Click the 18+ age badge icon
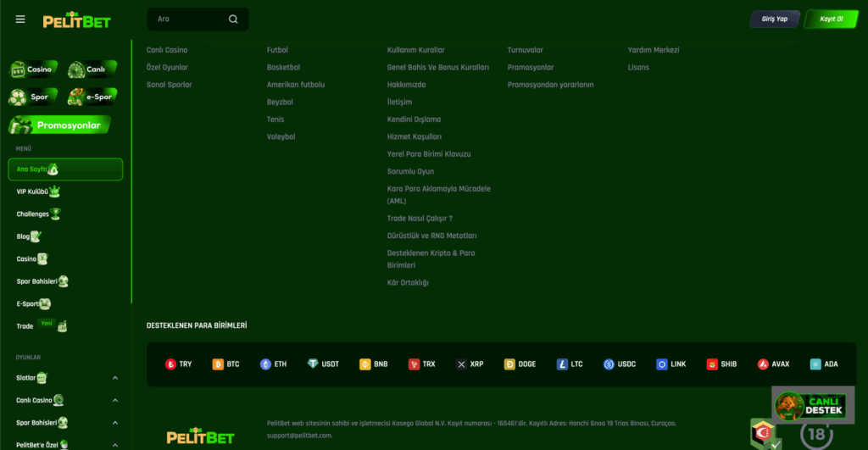The height and width of the screenshot is (450, 868). coord(816,435)
